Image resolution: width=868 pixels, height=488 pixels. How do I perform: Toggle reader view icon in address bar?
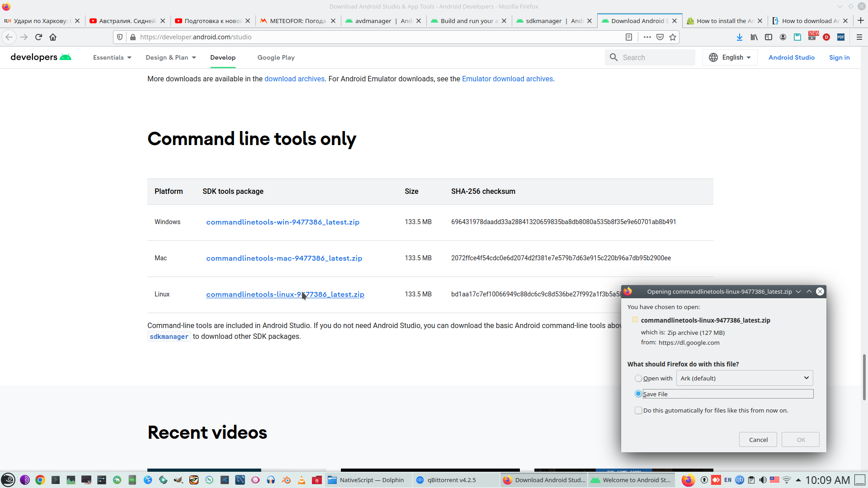click(628, 37)
